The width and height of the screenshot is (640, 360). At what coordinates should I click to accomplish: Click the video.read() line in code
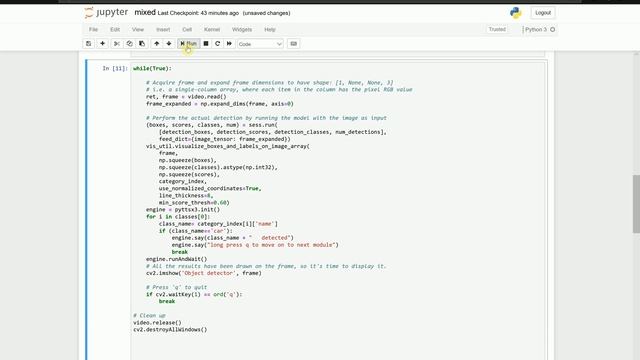pos(186,97)
